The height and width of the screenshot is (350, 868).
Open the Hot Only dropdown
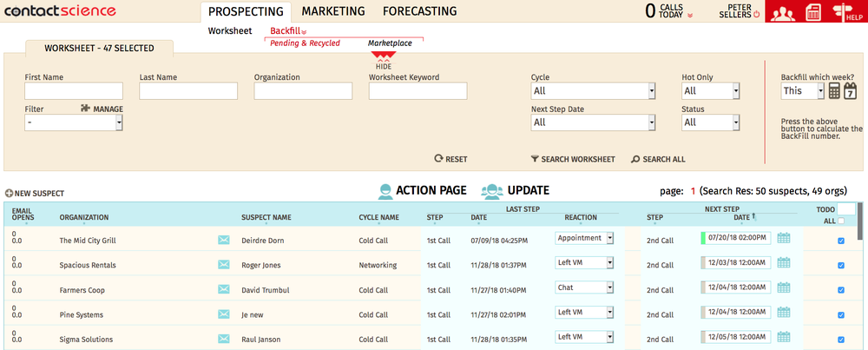pos(711,91)
